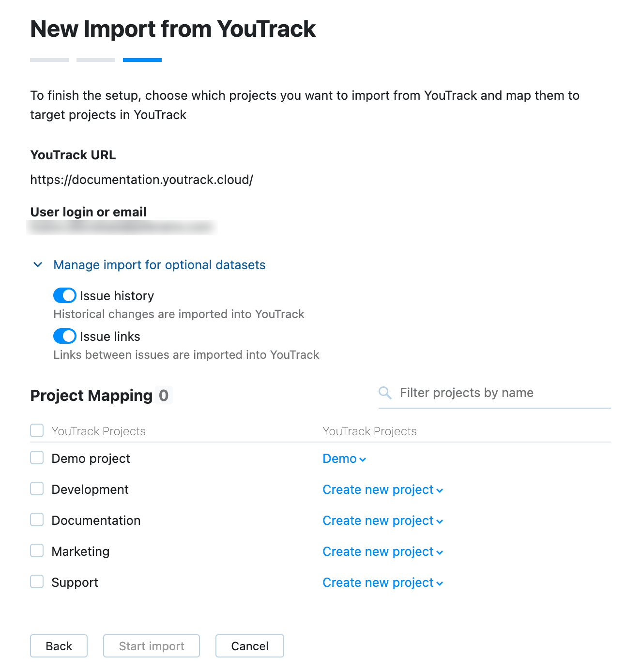Click Cancel to abort the import
Viewport: 641px width, 672px height.
coord(249,646)
